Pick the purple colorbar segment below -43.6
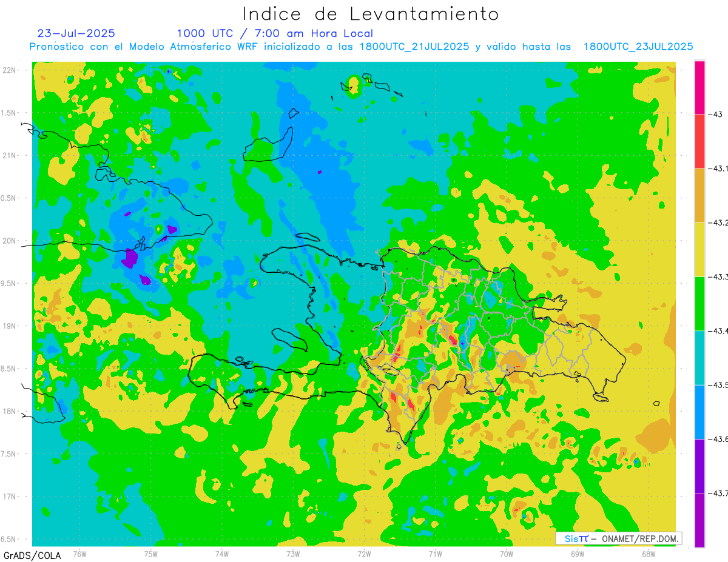 699,466
